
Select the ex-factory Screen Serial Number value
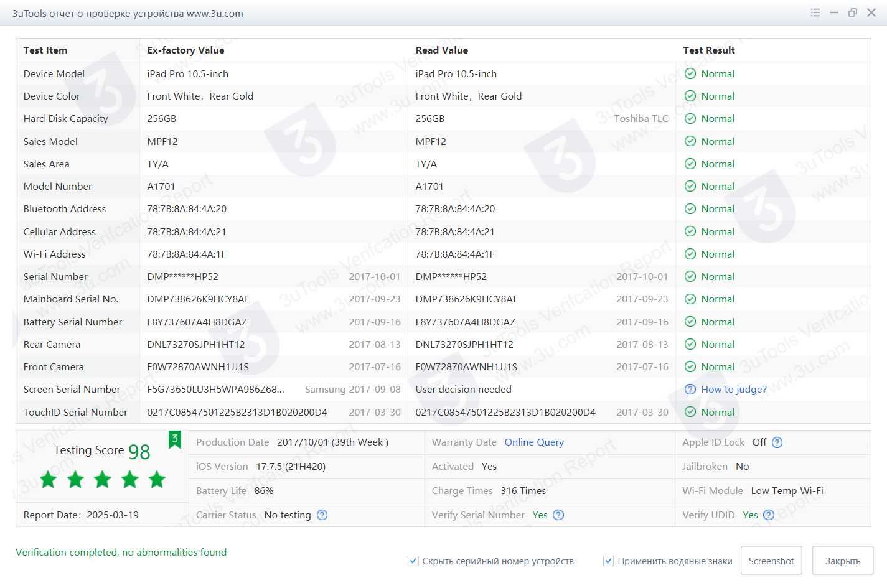click(215, 389)
